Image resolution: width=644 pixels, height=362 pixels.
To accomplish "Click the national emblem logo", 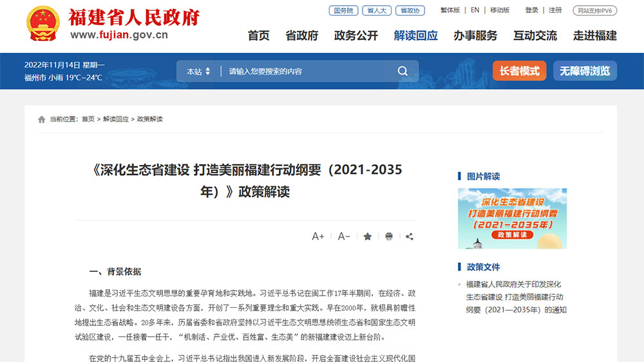I will [43, 24].
